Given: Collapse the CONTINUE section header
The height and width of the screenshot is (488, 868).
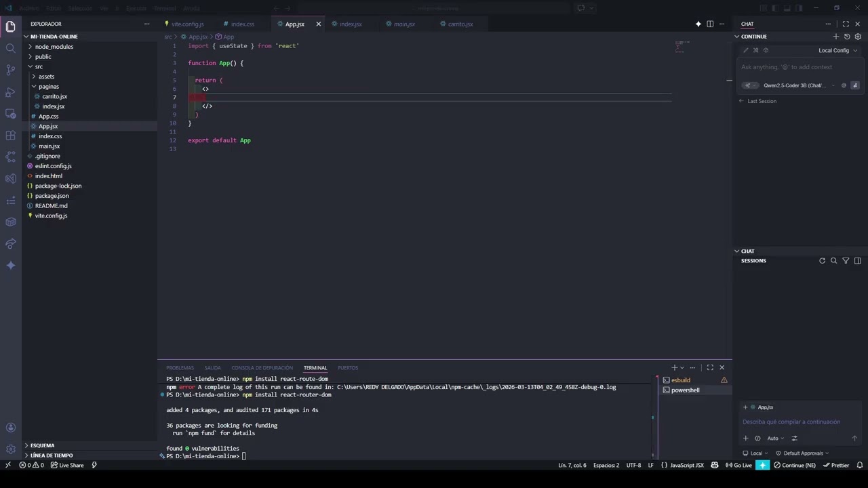Looking at the screenshot, I should point(753,37).
